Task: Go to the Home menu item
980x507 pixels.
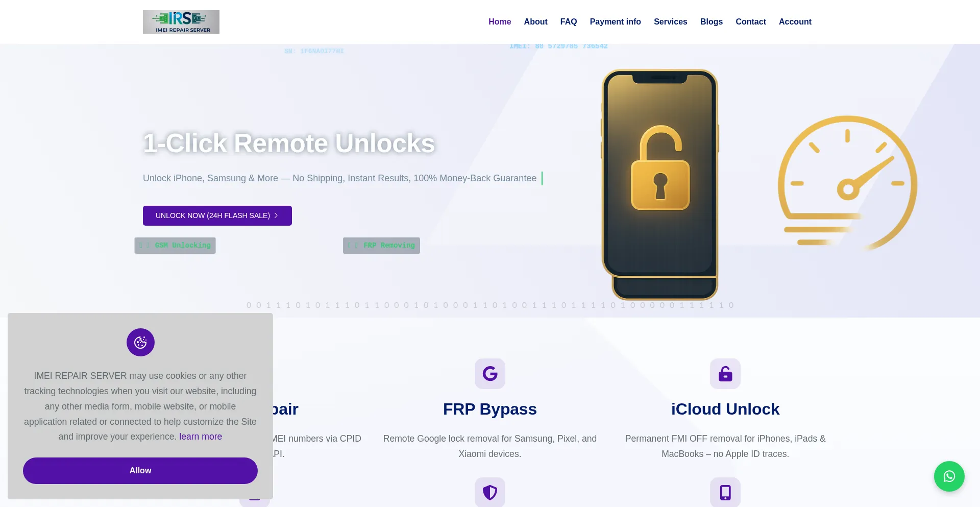Action: 499,22
